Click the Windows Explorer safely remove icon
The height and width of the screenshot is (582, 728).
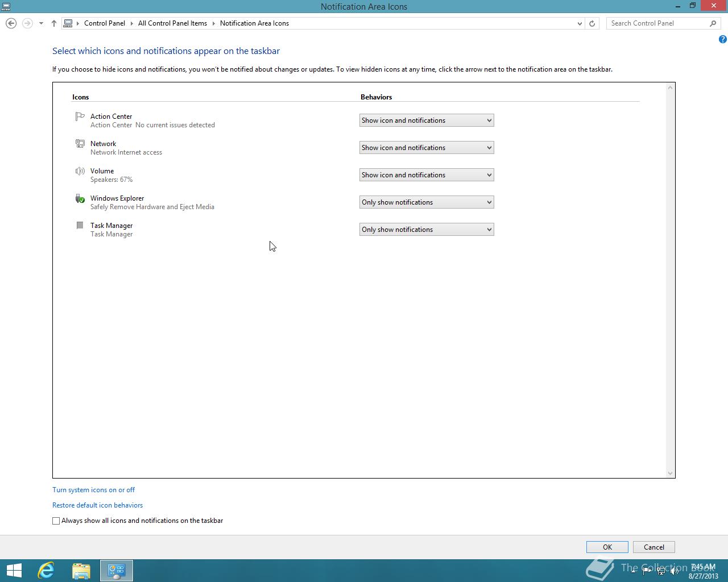point(80,198)
